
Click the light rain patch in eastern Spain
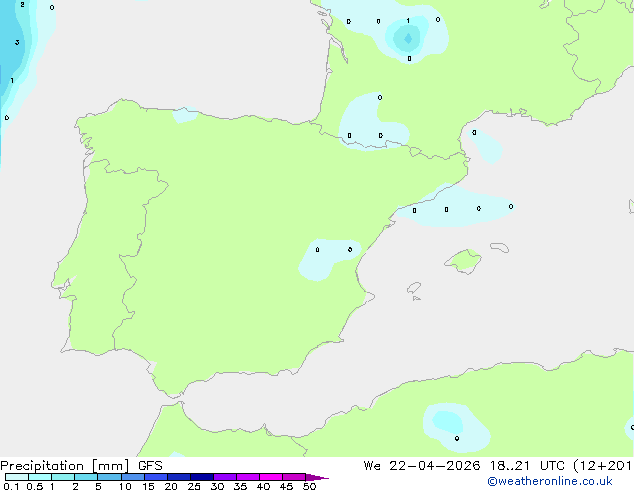coord(328,259)
